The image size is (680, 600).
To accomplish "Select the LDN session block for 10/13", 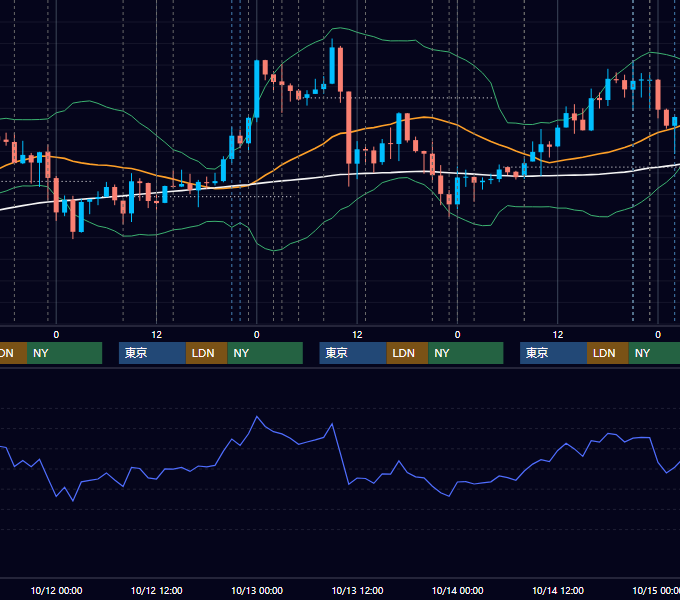I will tap(407, 353).
